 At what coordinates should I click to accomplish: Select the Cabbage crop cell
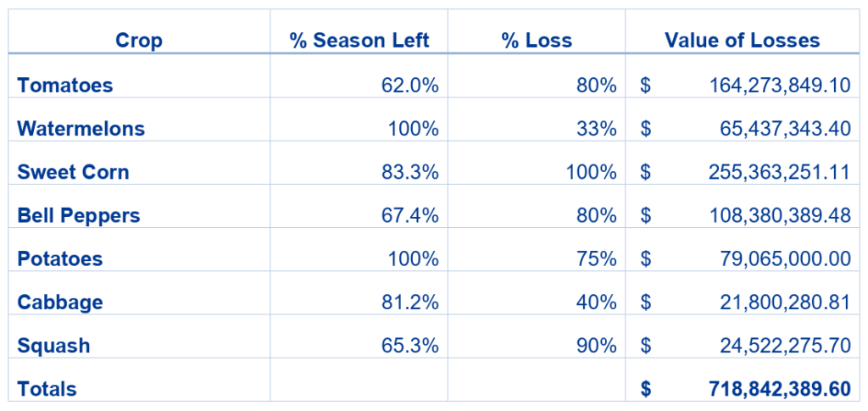pyautogui.click(x=60, y=303)
